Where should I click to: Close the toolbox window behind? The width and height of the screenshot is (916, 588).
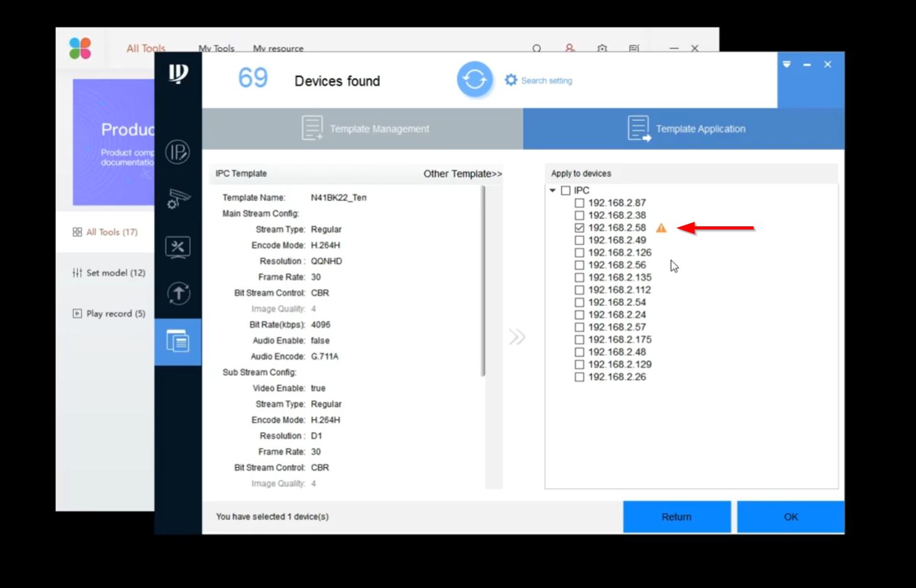pos(695,48)
